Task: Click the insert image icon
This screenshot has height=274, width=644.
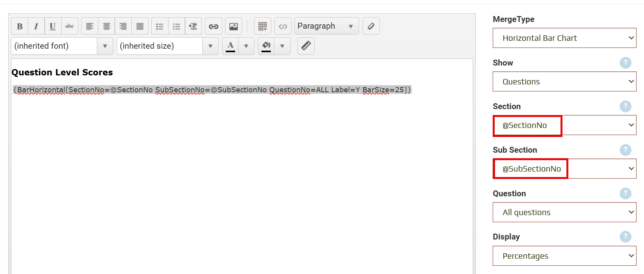Action: 234,26
